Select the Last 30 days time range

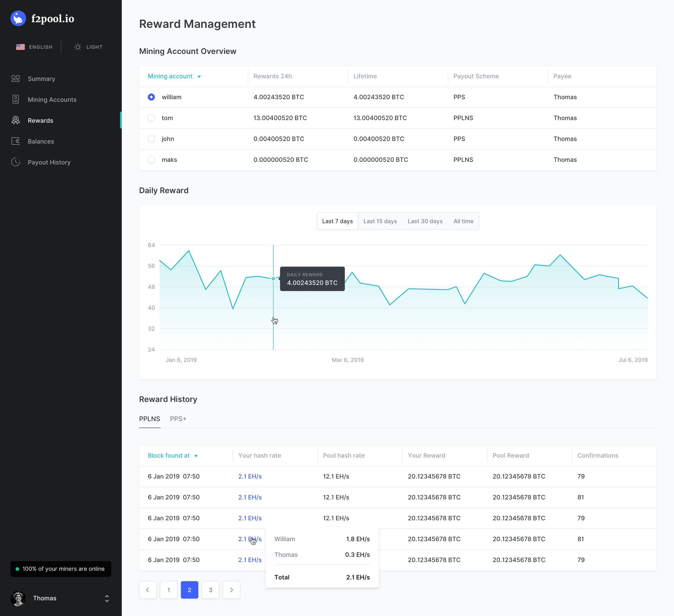click(425, 221)
